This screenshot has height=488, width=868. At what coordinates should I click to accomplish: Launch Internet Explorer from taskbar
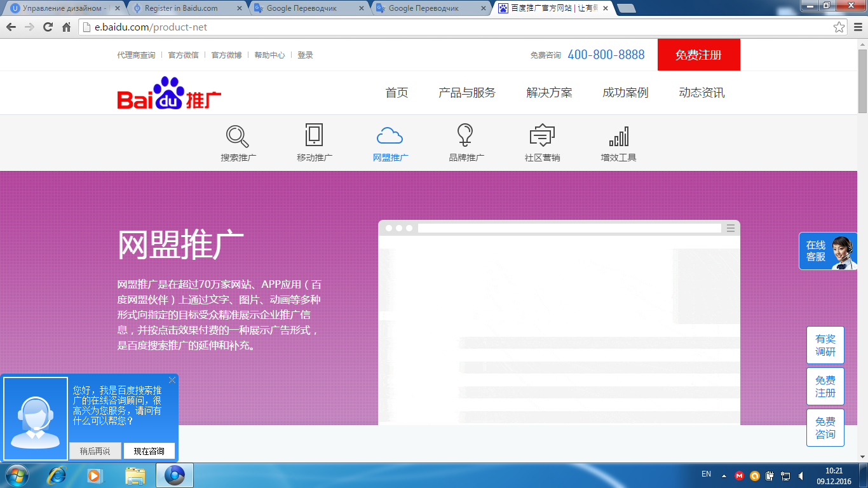[x=58, y=475]
